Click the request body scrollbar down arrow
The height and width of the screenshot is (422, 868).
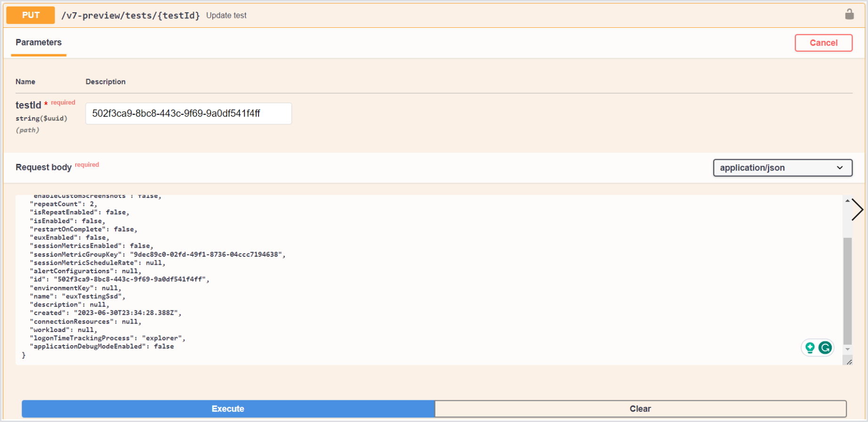coord(847,349)
